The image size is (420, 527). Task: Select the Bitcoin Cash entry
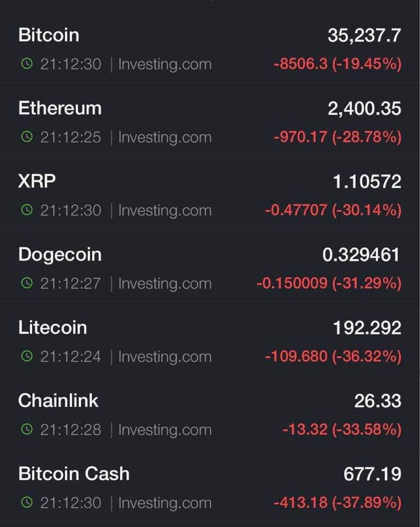74,474
